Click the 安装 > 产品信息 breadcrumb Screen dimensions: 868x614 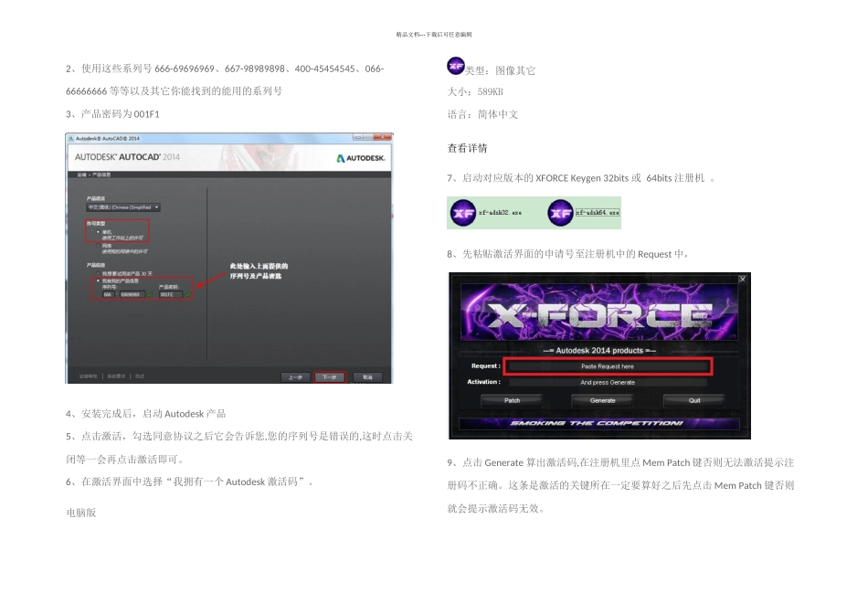[x=94, y=175]
